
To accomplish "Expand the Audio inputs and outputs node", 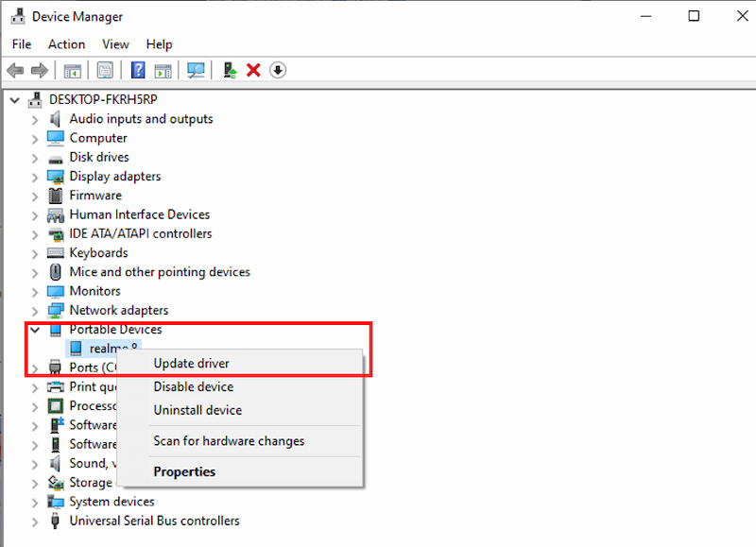I will point(35,120).
